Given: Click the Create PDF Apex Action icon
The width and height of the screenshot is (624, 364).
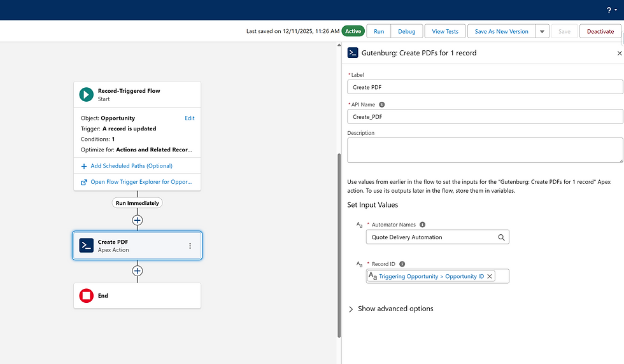Looking at the screenshot, I should (x=86, y=246).
